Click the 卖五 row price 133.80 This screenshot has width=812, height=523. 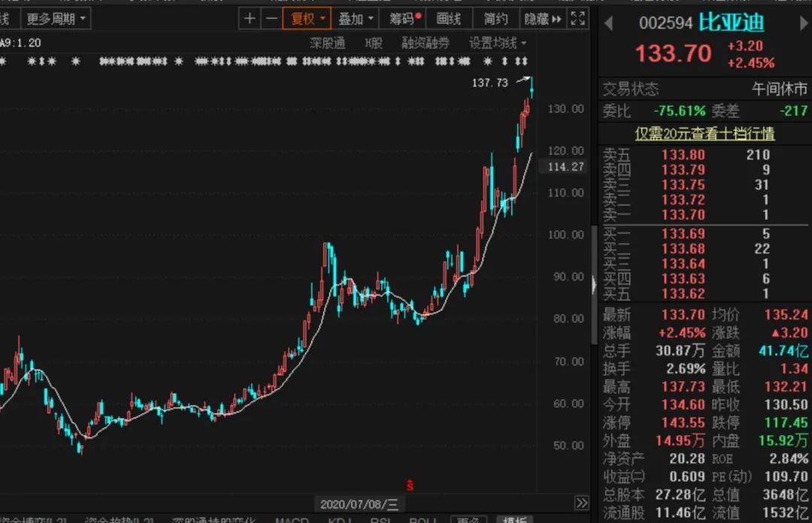683,155
